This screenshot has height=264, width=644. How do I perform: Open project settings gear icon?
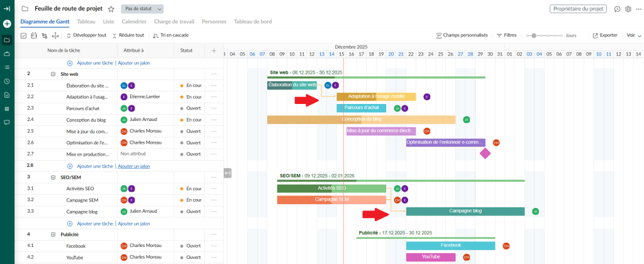tap(628, 9)
